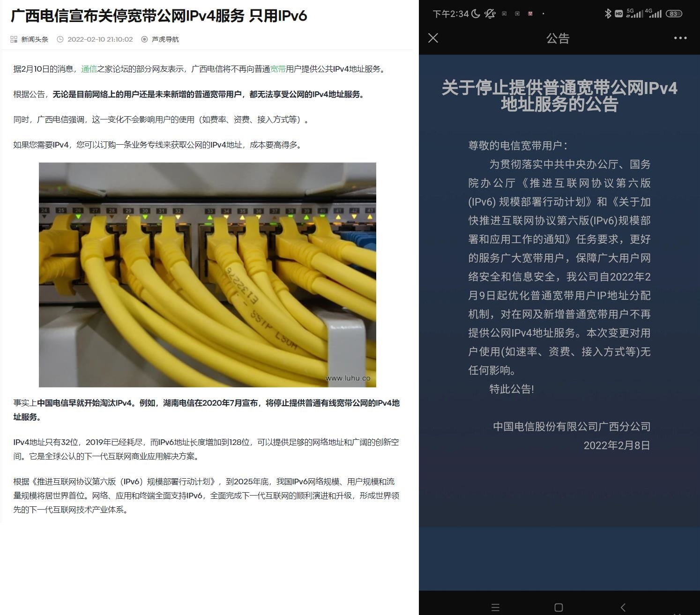The width and height of the screenshot is (700, 615).
Task: Click the status bar time 下午2:34
Action: tap(451, 14)
